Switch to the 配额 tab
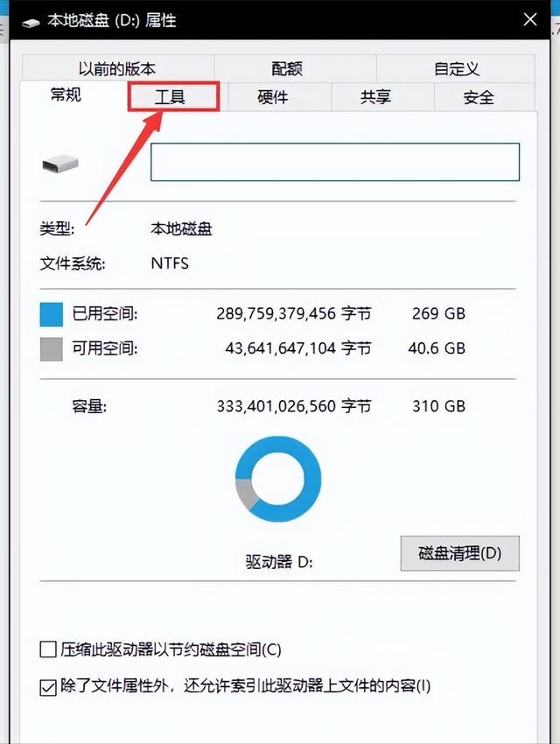The width and height of the screenshot is (560, 744). (x=287, y=68)
